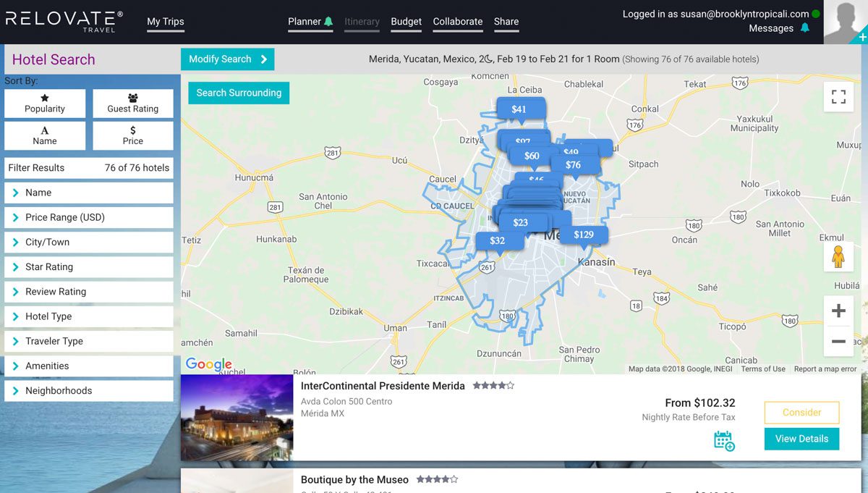
Task: Open map Terms of Use link
Action: [763, 369]
